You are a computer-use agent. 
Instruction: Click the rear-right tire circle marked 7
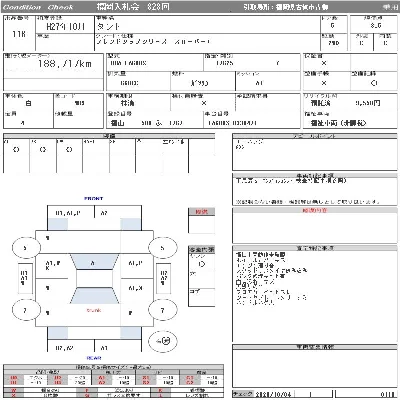tap(162, 310)
